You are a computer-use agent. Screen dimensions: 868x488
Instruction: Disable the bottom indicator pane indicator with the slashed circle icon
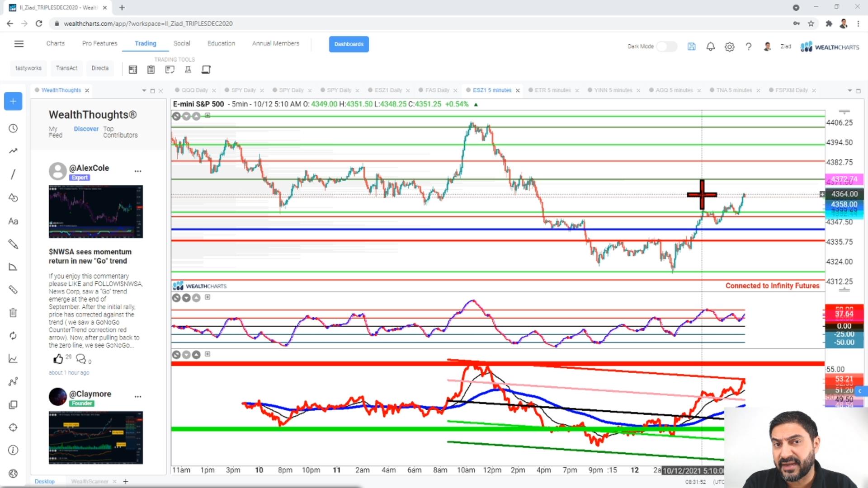point(176,355)
